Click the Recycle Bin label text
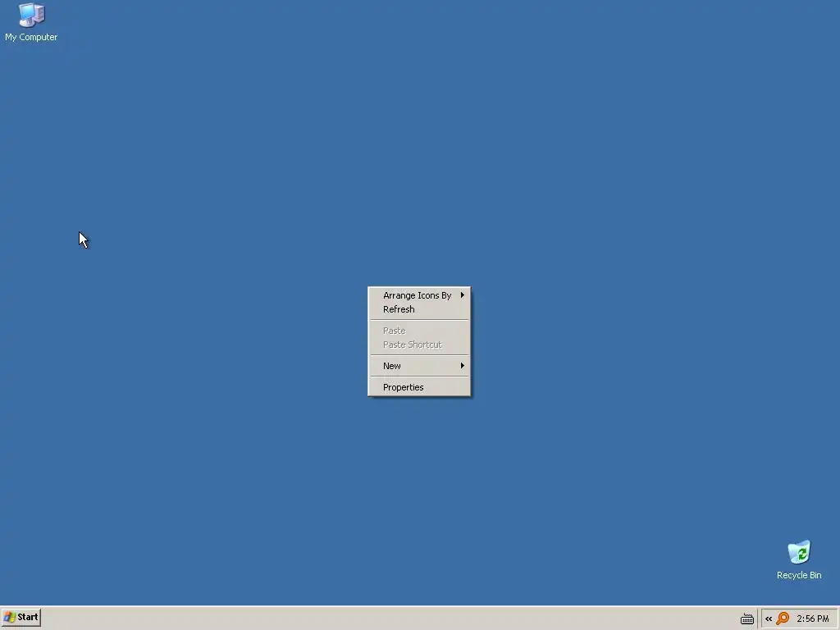840x630 pixels. (799, 575)
